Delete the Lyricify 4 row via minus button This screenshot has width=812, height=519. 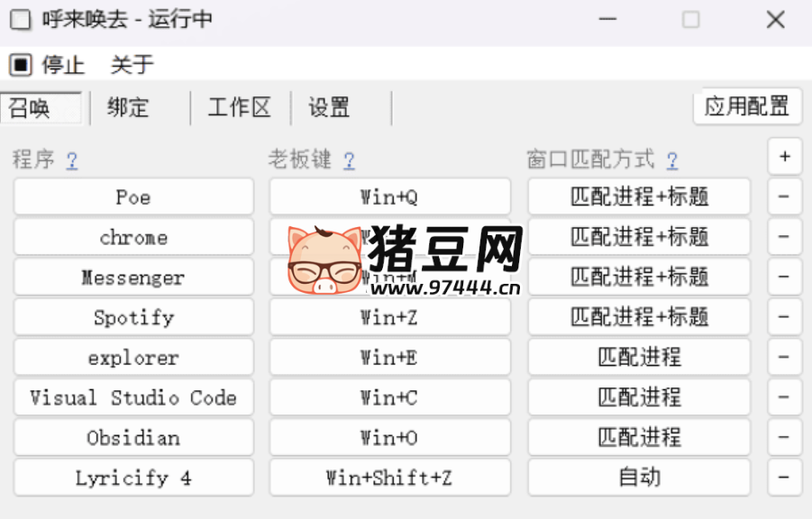point(785,477)
